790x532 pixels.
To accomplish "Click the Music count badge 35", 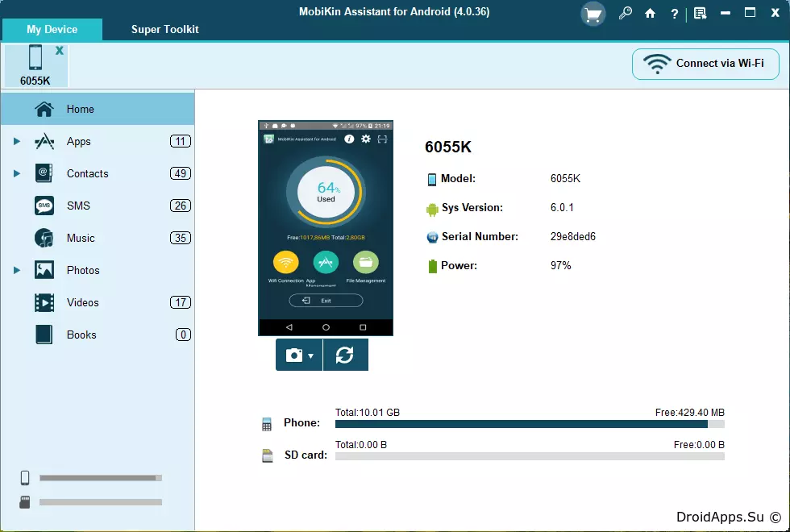I will tap(181, 239).
